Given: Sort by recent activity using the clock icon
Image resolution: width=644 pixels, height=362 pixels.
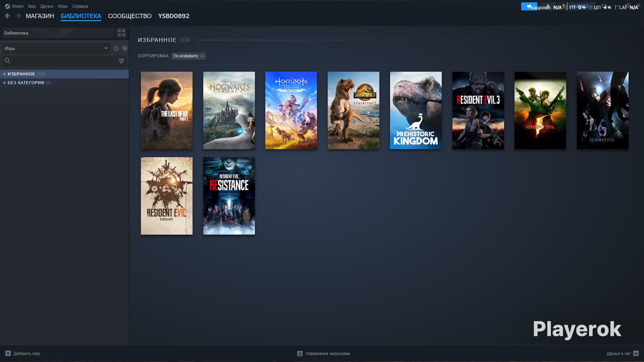Looking at the screenshot, I should 116,48.
